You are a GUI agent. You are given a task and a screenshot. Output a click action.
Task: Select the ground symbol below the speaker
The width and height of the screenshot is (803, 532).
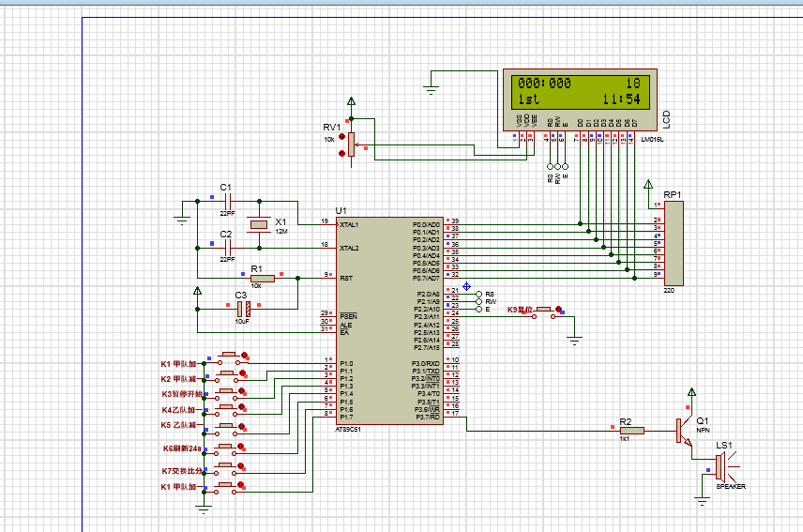point(702,501)
